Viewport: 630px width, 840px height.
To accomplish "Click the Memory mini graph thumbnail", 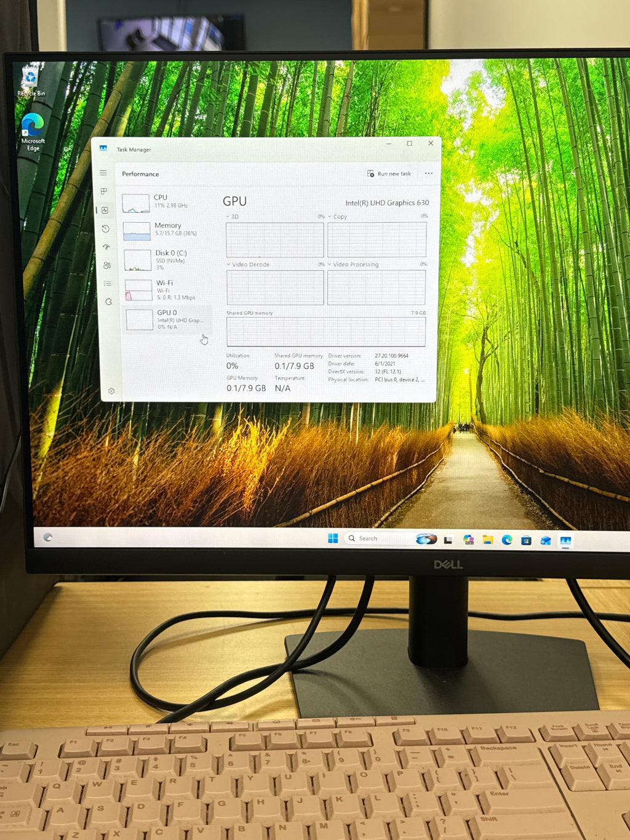I will 137,231.
